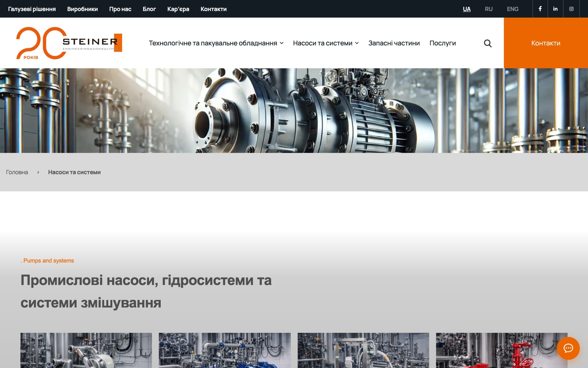Click the industrial pump hero banner

[x=294, y=110]
